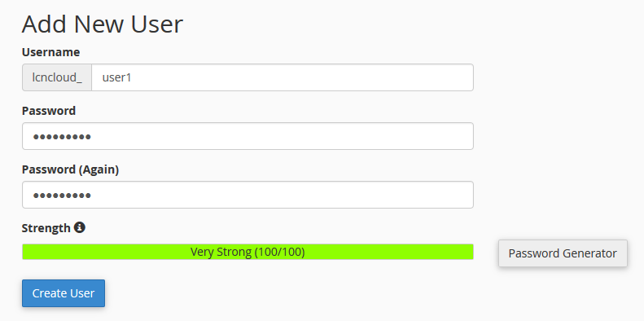Click the circled 'i' beside Strength
Screen dimensions: 644x321
point(80,227)
